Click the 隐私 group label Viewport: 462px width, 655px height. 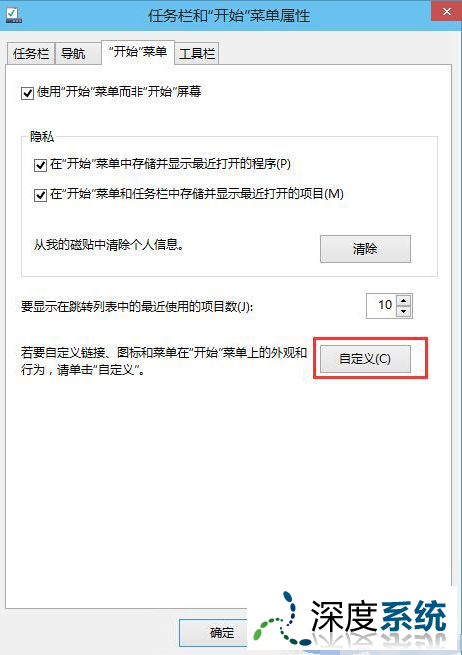coord(42,137)
